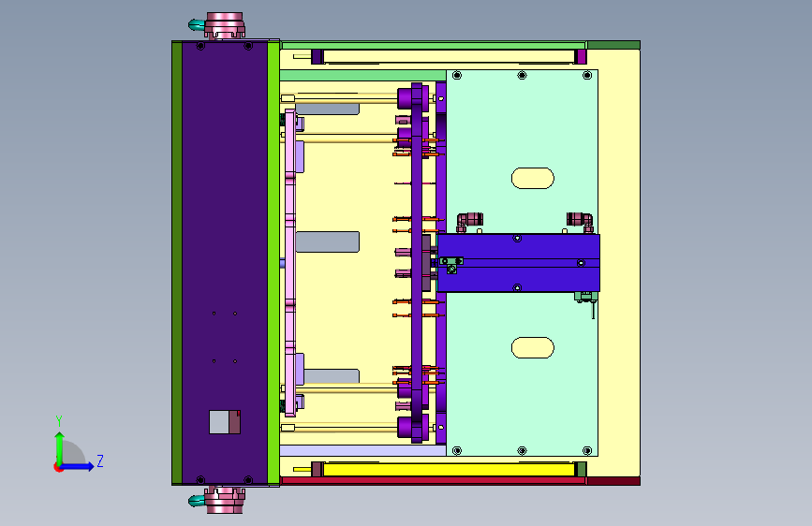Click the lower oval slot in mint plate

[532, 348]
